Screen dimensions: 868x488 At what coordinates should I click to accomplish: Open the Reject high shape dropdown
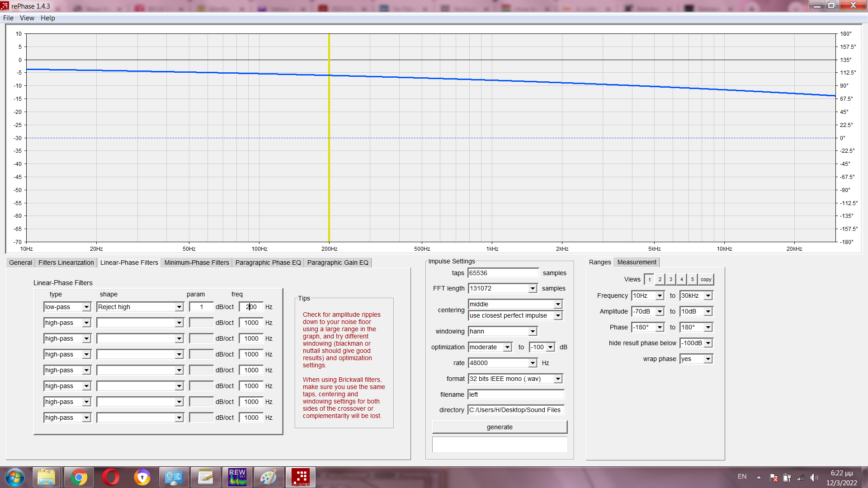pos(179,307)
